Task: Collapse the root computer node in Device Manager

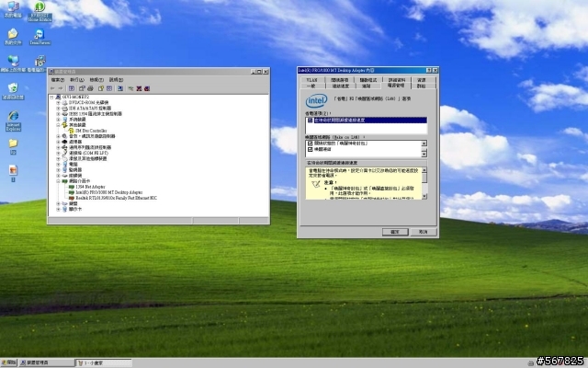Action: 51,97
